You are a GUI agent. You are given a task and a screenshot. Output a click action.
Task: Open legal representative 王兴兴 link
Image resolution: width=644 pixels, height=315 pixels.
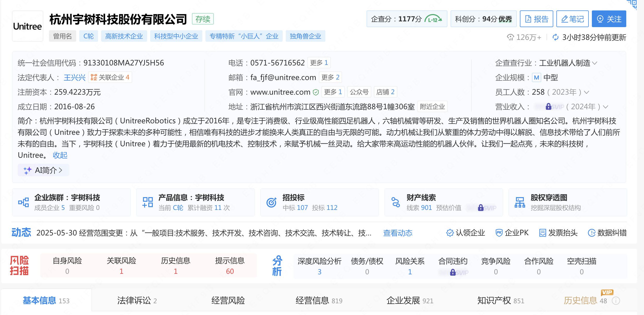[x=75, y=77]
